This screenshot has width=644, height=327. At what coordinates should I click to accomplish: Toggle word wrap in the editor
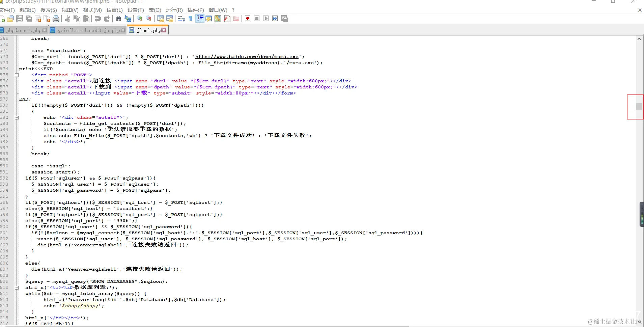[x=181, y=19]
